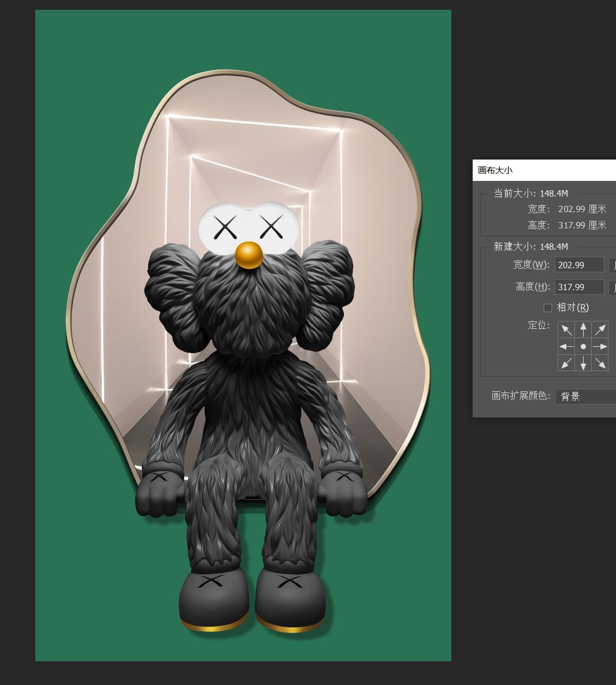Viewport: 616px width, 685px height.
Task: Set anchor to bottom-center arrow
Action: (x=583, y=363)
